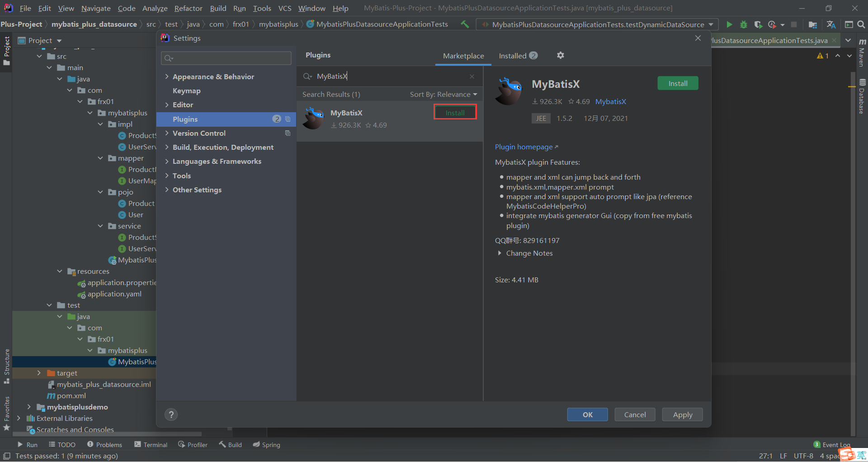The image size is (868, 462).
Task: Click the Debug bug icon
Action: coord(743,24)
